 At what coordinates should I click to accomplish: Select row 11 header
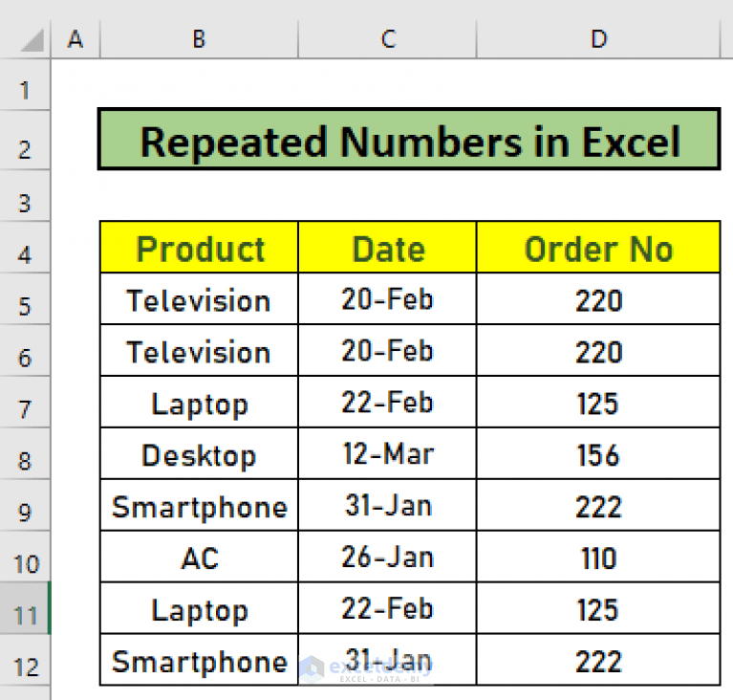pos(25,608)
